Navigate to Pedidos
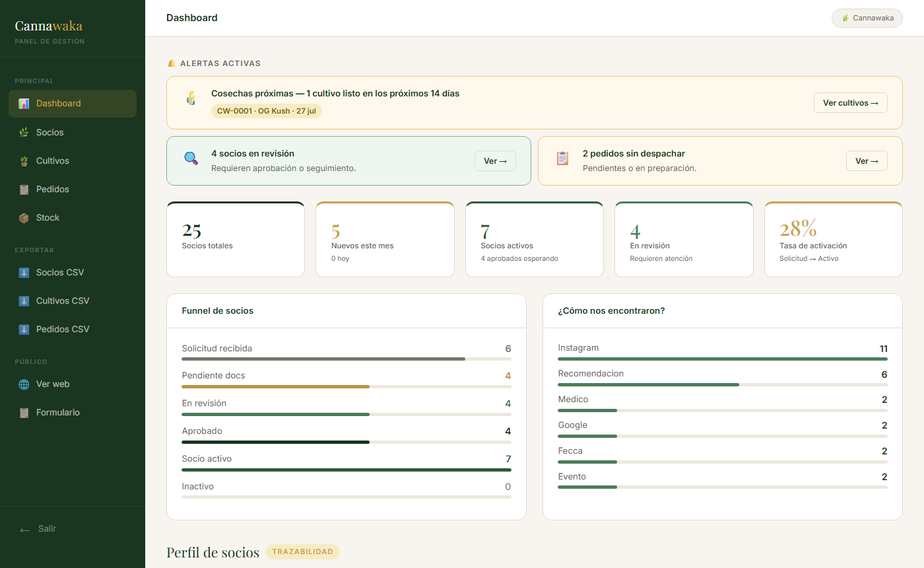 pyautogui.click(x=73, y=190)
